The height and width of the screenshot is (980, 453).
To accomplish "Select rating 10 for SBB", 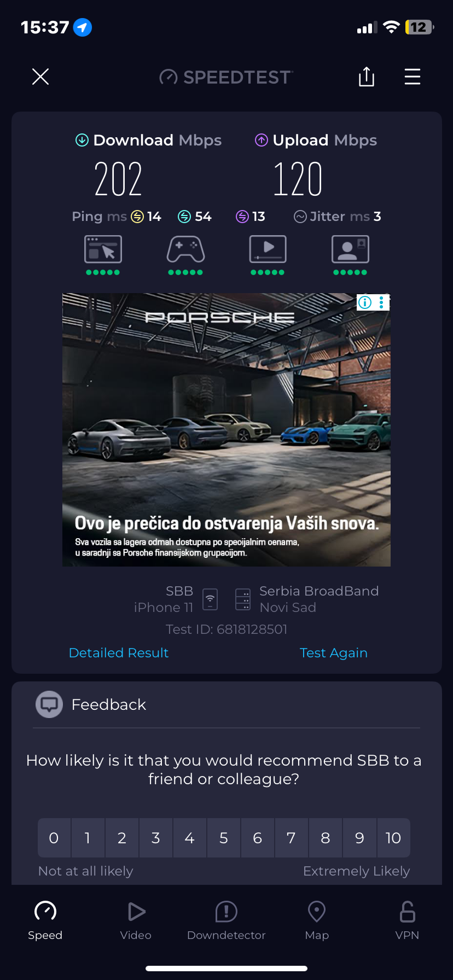I will click(393, 838).
